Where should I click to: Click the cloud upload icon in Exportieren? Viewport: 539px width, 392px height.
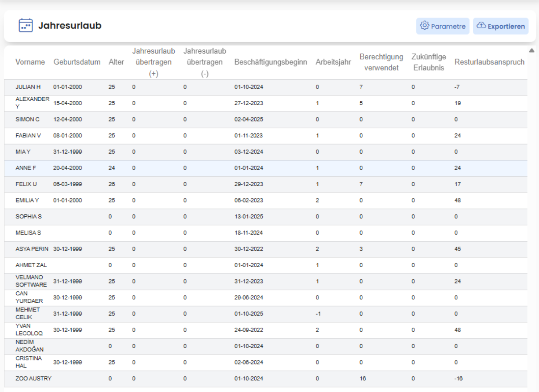[481, 26]
